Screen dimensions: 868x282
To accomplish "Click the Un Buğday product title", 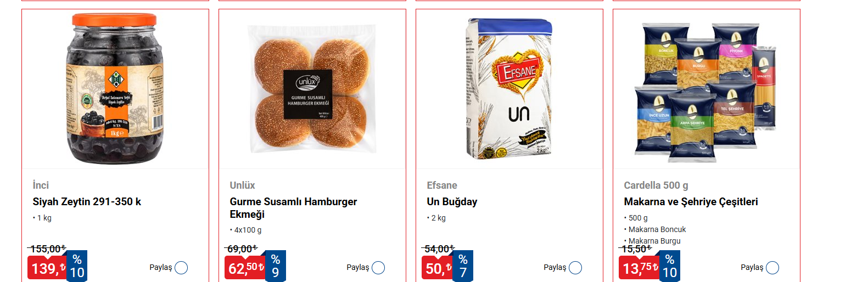I will [452, 202].
